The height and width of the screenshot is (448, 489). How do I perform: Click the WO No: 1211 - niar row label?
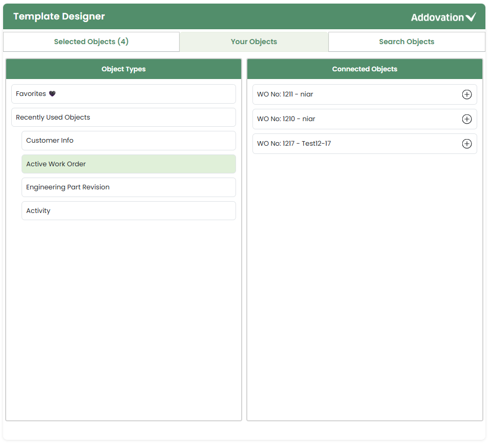pyautogui.click(x=285, y=94)
